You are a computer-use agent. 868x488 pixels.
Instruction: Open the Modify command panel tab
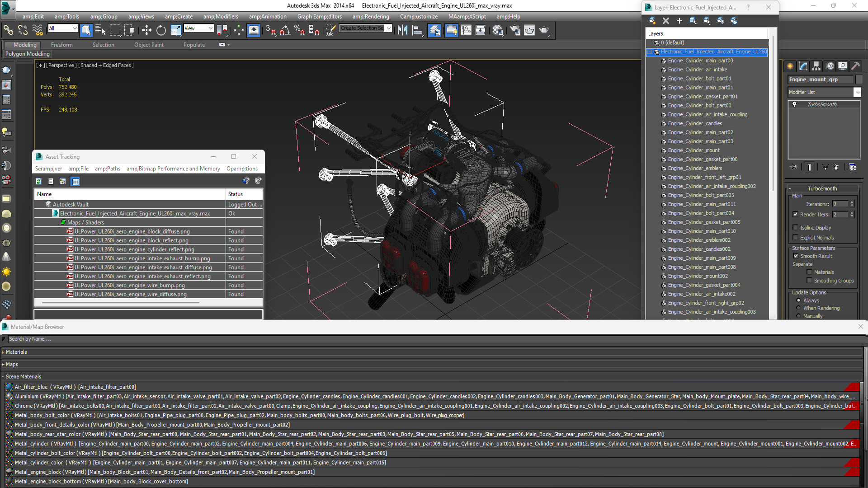coord(803,66)
